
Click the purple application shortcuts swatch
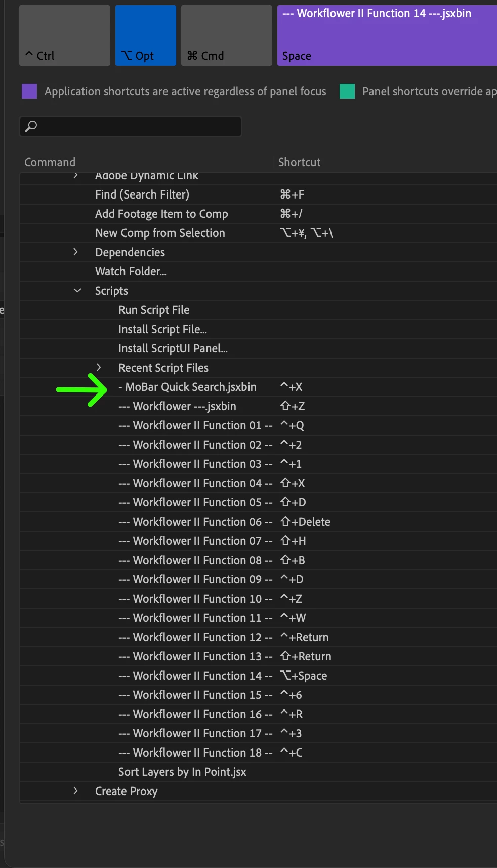click(x=29, y=91)
